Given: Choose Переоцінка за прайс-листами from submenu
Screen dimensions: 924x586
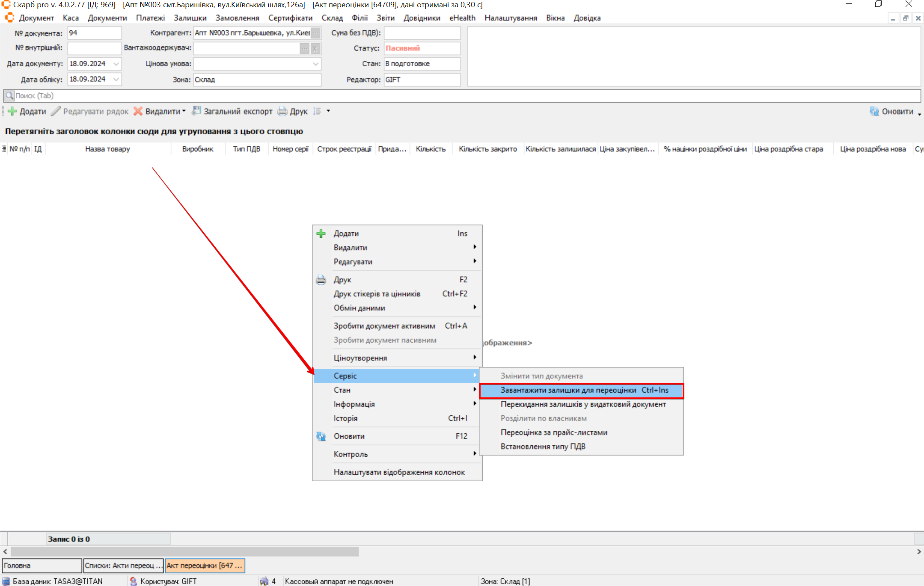Looking at the screenshot, I should click(x=554, y=432).
